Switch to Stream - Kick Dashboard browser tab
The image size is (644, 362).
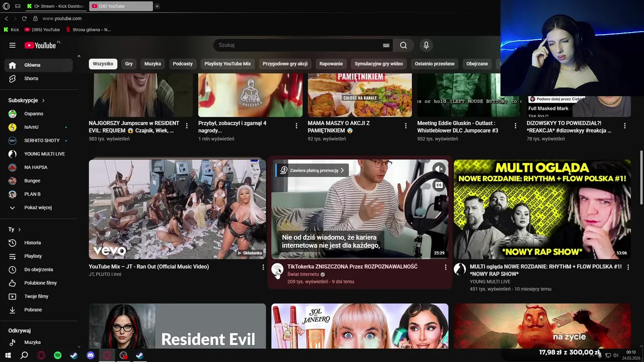coord(56,6)
